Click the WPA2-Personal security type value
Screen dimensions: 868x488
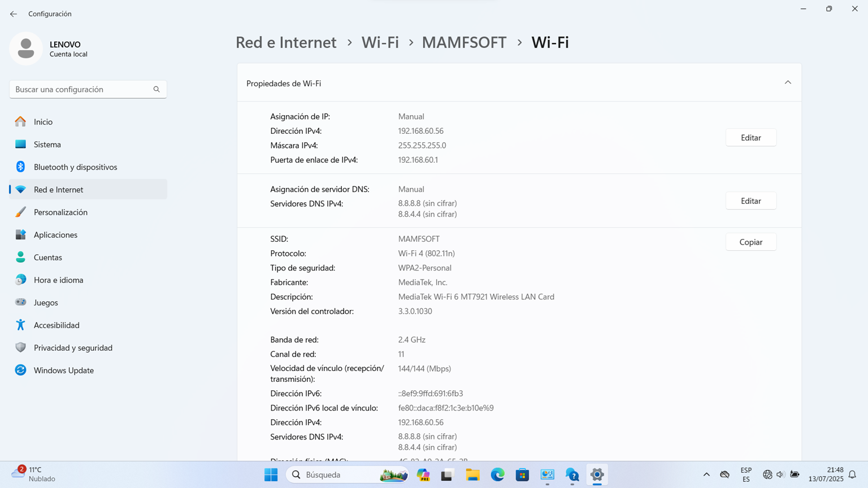(425, 268)
